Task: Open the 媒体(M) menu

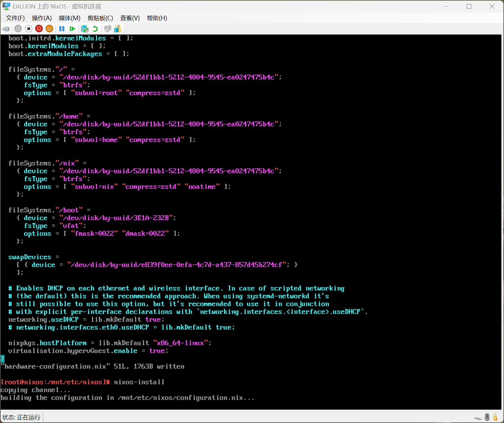Action: pos(69,18)
